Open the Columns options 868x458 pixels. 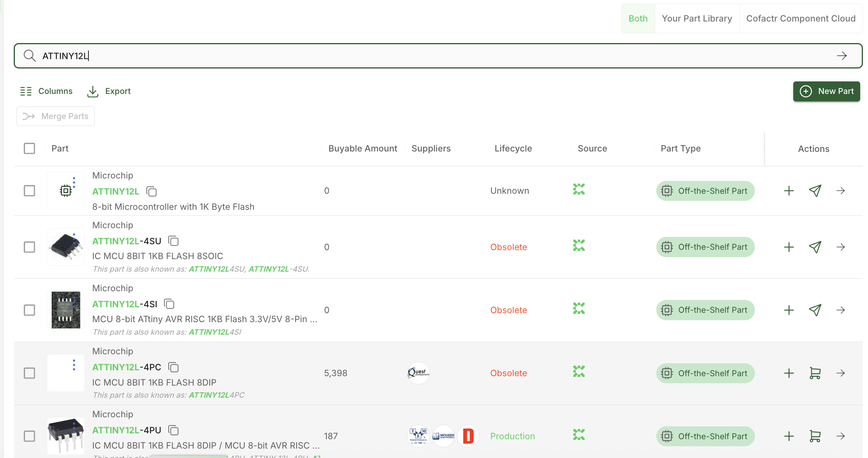[46, 91]
